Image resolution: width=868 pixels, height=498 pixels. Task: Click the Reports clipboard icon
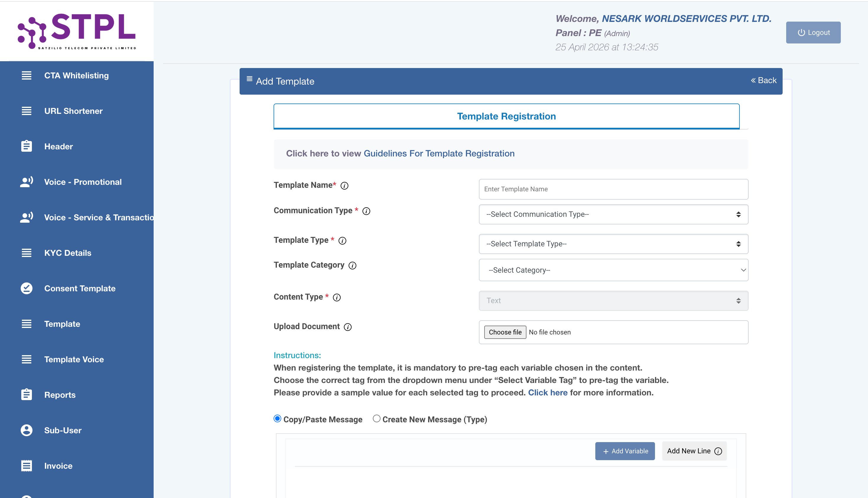point(26,394)
